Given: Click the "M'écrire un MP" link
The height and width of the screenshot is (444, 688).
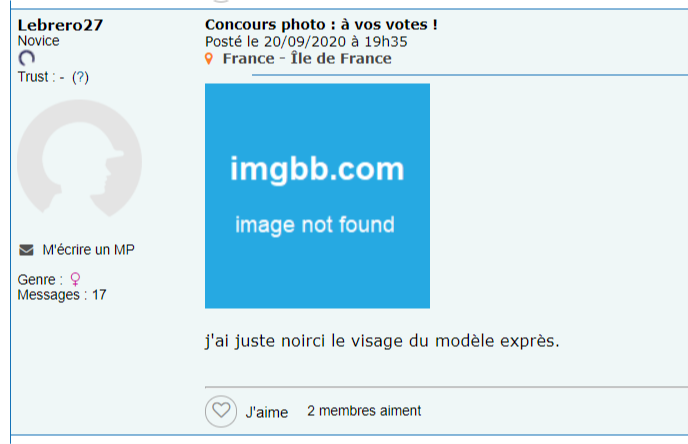Looking at the screenshot, I should click(88, 250).
